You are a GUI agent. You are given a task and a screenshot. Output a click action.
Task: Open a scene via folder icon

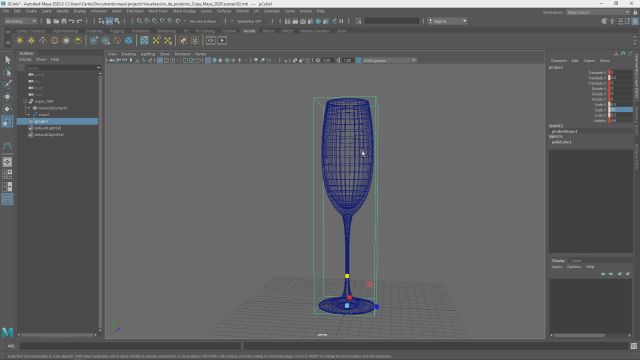(56, 21)
